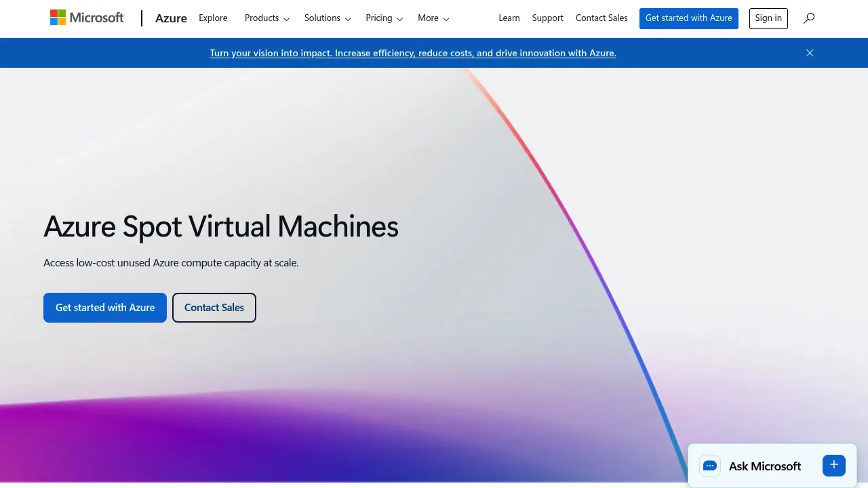Viewport: 868px width, 488px height.
Task: Open the search magnifier icon
Action: 809,18
